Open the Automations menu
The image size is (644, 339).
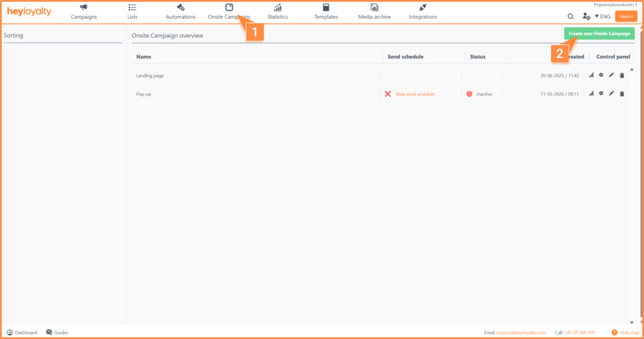180,11
